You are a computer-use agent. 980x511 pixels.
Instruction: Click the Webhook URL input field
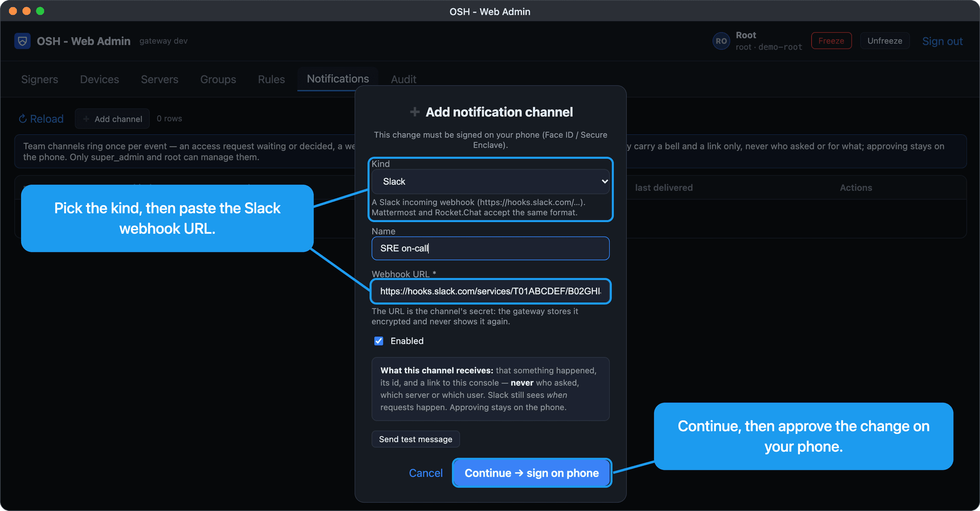point(490,291)
